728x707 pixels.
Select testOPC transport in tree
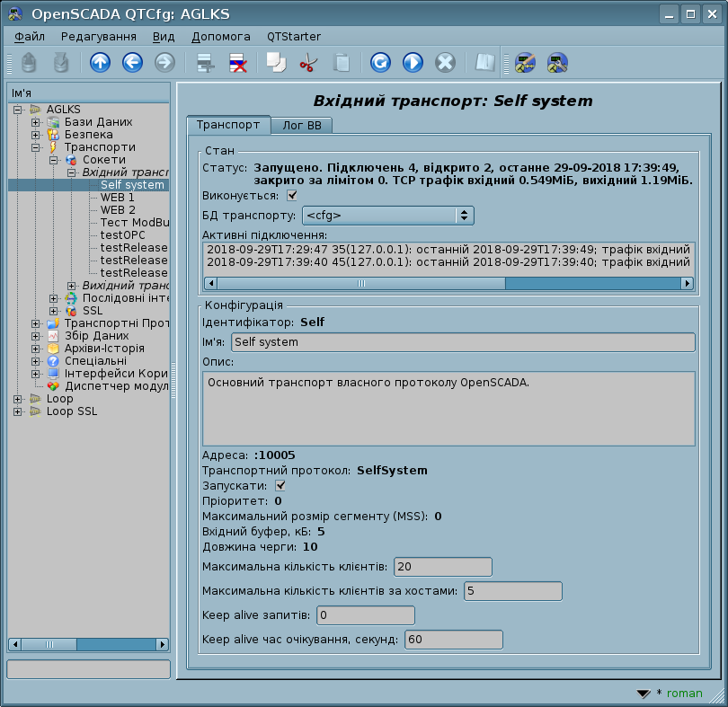click(x=122, y=234)
